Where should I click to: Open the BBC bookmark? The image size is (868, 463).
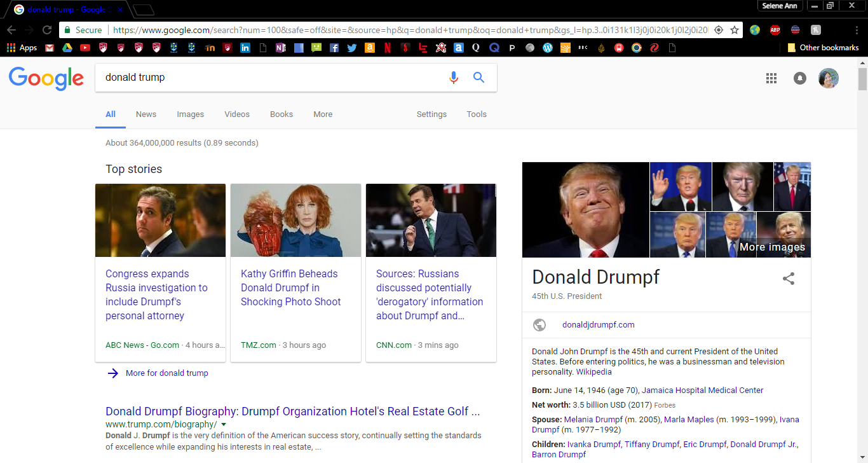583,48
